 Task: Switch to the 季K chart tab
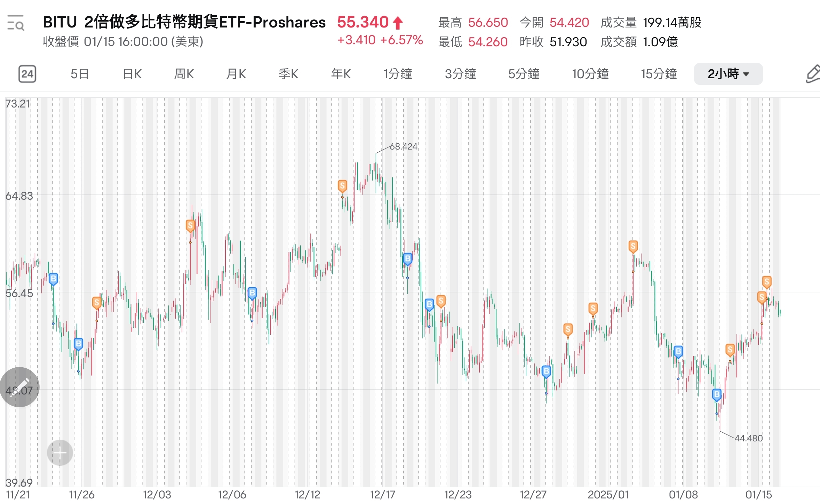click(288, 74)
